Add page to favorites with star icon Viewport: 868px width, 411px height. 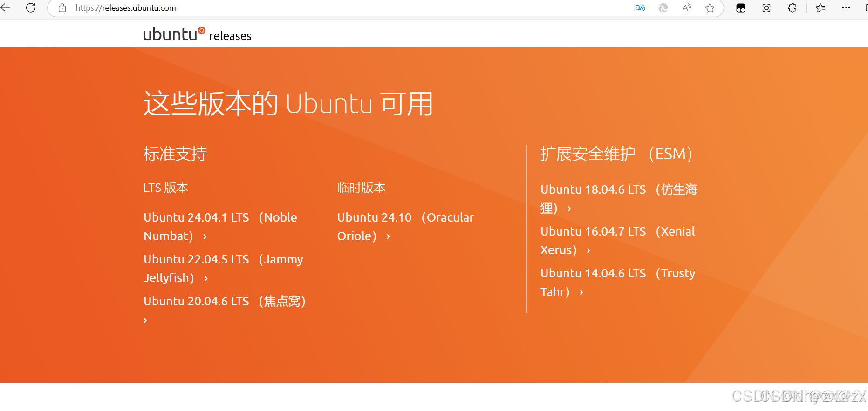tap(710, 8)
